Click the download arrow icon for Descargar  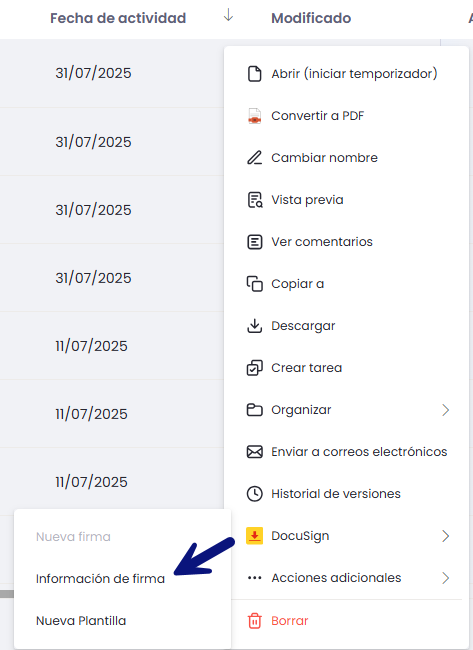pyautogui.click(x=255, y=326)
